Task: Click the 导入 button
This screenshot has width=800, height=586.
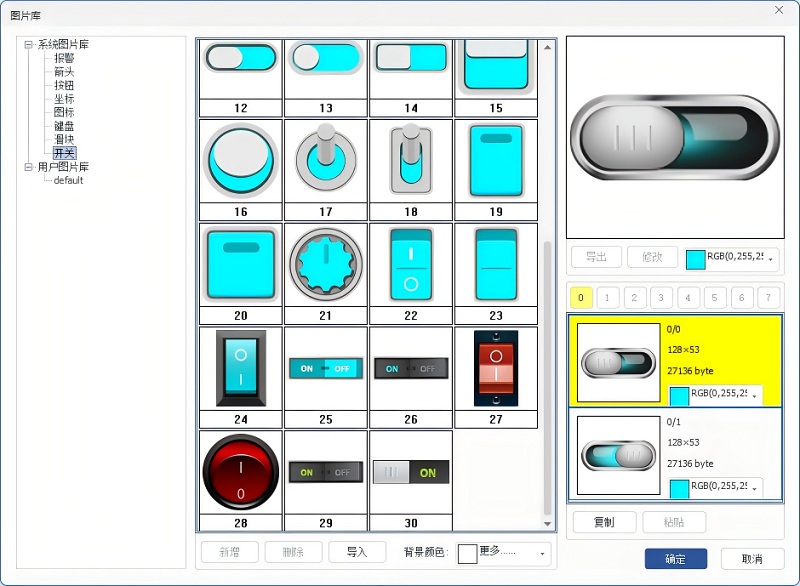Action: pyautogui.click(x=357, y=552)
